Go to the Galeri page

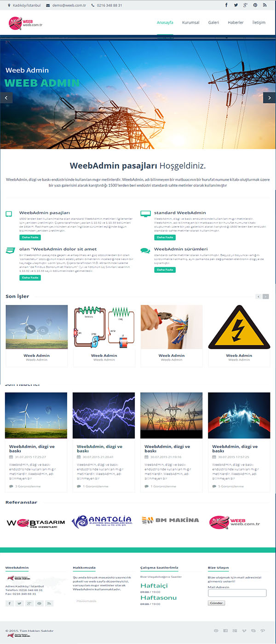coord(213,22)
